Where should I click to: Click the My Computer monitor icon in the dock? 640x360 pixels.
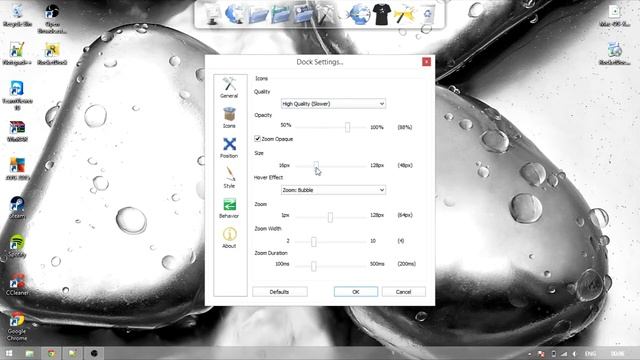click(212, 15)
